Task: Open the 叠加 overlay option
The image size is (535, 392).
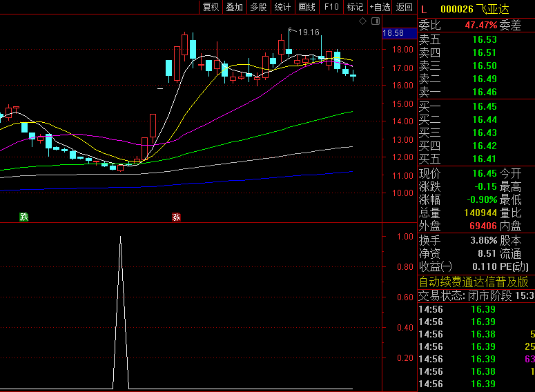Action: (235, 7)
